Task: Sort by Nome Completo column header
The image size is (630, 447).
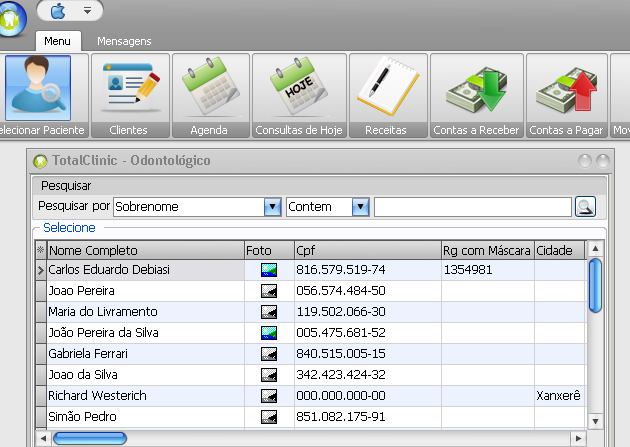Action: [145, 250]
